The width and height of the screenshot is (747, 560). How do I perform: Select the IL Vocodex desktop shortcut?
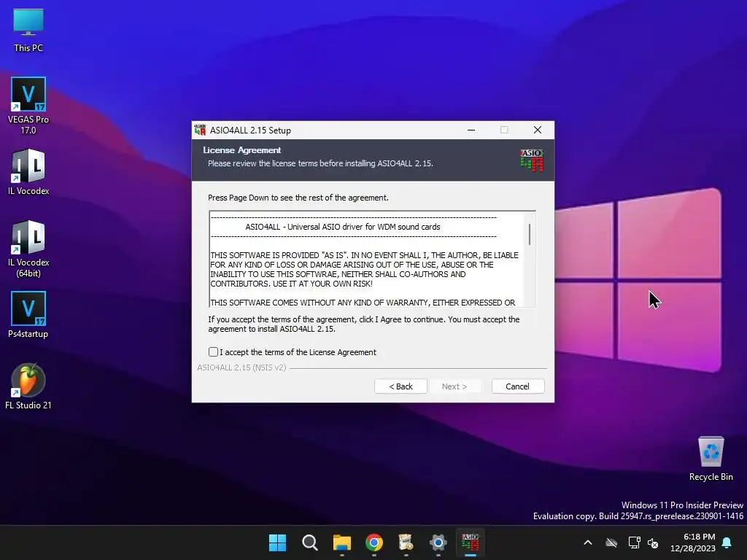(28, 172)
